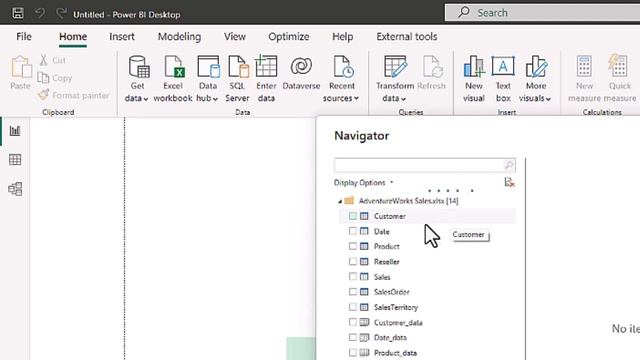Switch to Report view in sidebar
Image resolution: width=640 pixels, height=360 pixels.
click(x=15, y=131)
